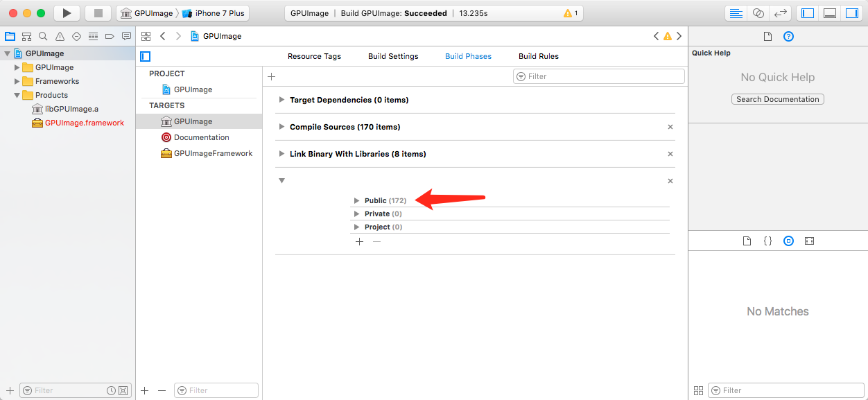
Task: Expand the Project headers group
Action: coord(356,227)
